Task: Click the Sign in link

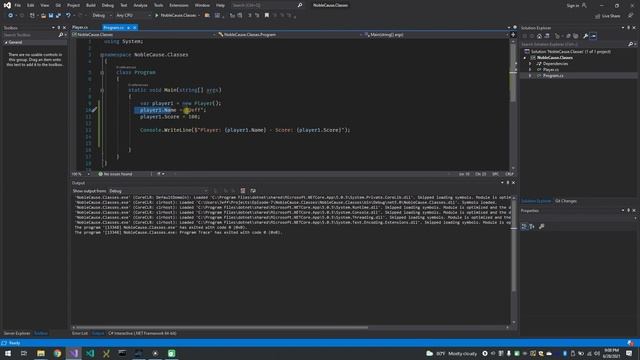Action: (x=573, y=5)
